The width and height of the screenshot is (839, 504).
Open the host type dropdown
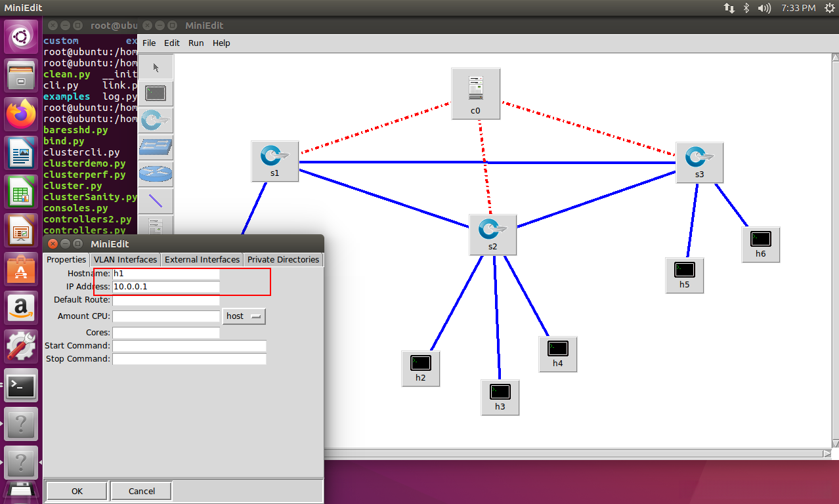(244, 316)
